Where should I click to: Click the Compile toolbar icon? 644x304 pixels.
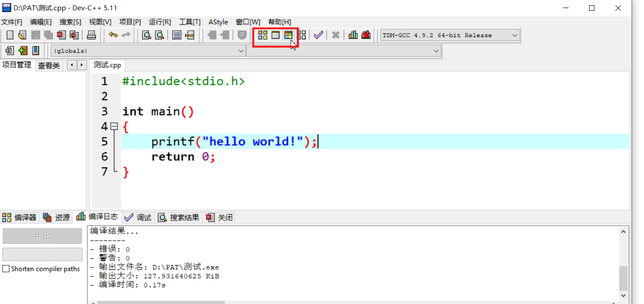pos(263,35)
